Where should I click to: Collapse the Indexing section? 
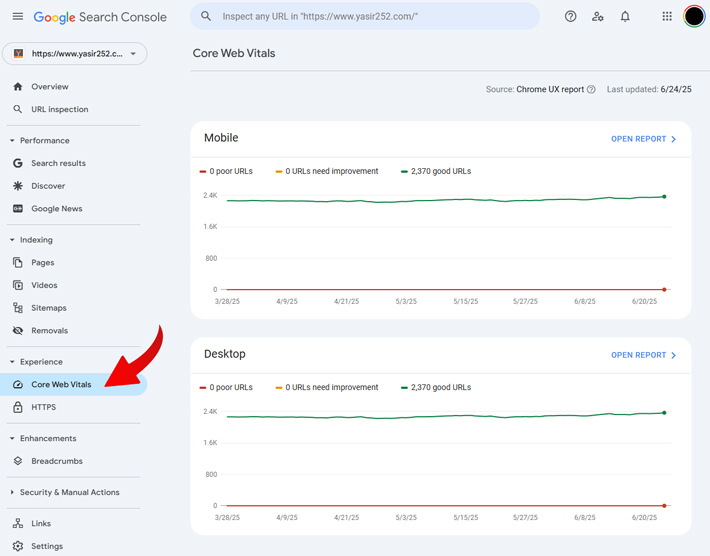coord(12,240)
